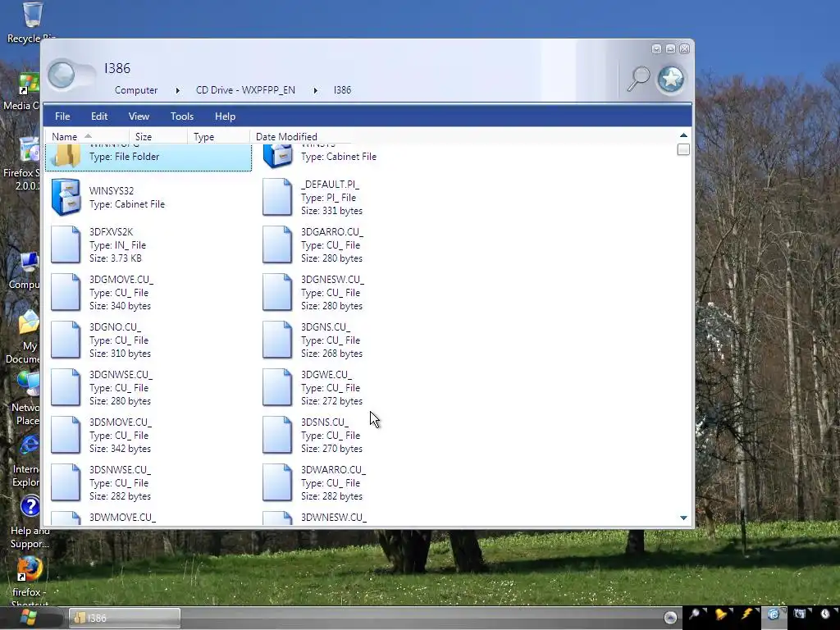Click the clock tray icon
The height and width of the screenshot is (630, 840).
(x=825, y=614)
